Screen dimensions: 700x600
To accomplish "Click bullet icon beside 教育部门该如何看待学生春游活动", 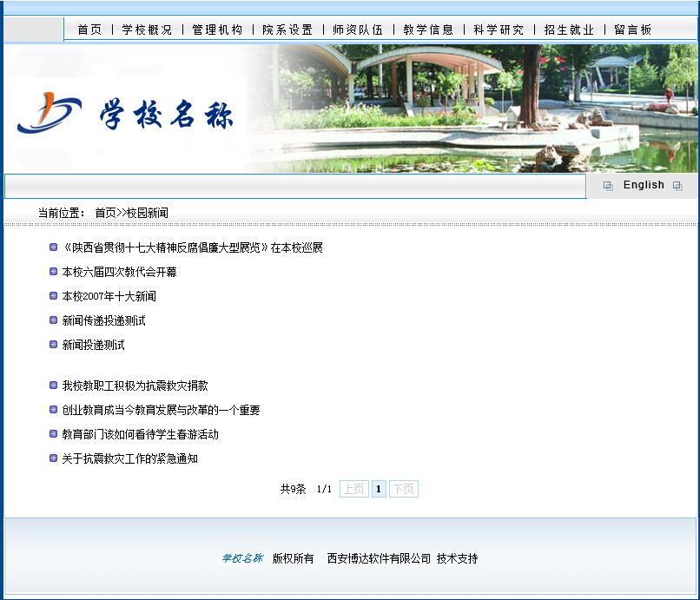I will pyautogui.click(x=53, y=434).
